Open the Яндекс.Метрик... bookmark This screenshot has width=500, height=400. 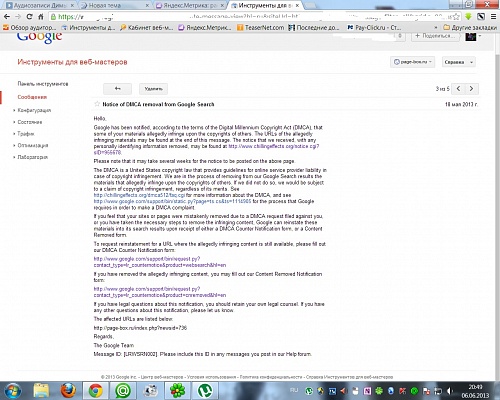[x=205, y=28]
